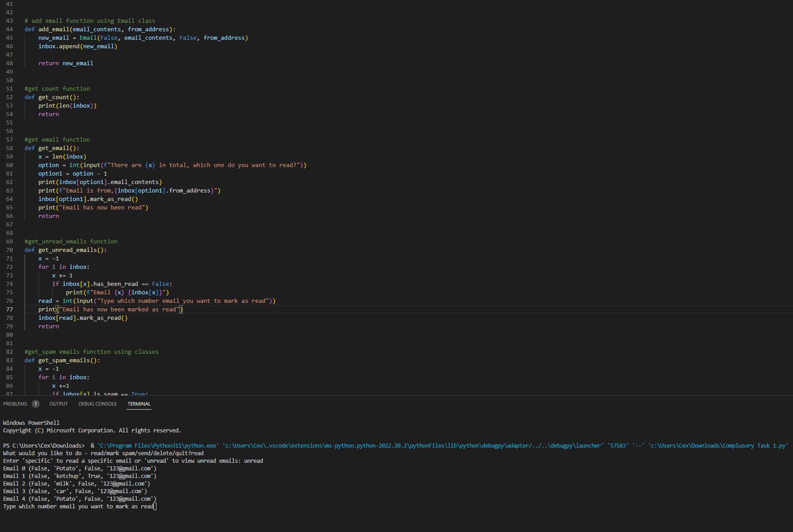Image resolution: width=793 pixels, height=532 pixels.
Task: Click 'inbox[option1].mark_as_read()' code line
Action: coord(88,199)
